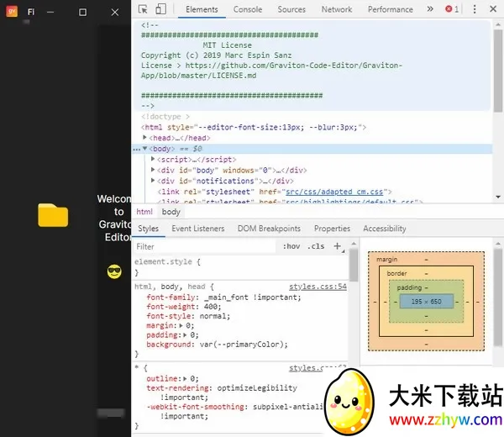Collapse the body element node
The image size is (504, 437).
tap(145, 148)
